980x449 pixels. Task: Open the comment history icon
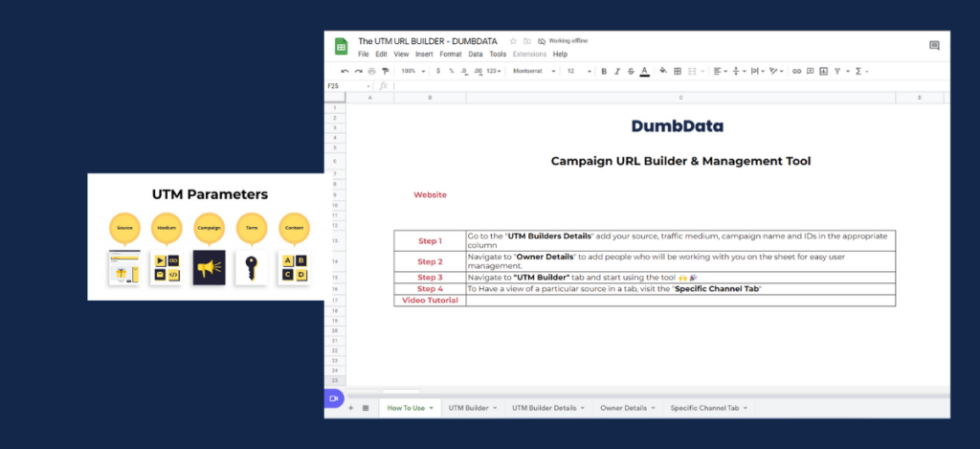[934, 45]
